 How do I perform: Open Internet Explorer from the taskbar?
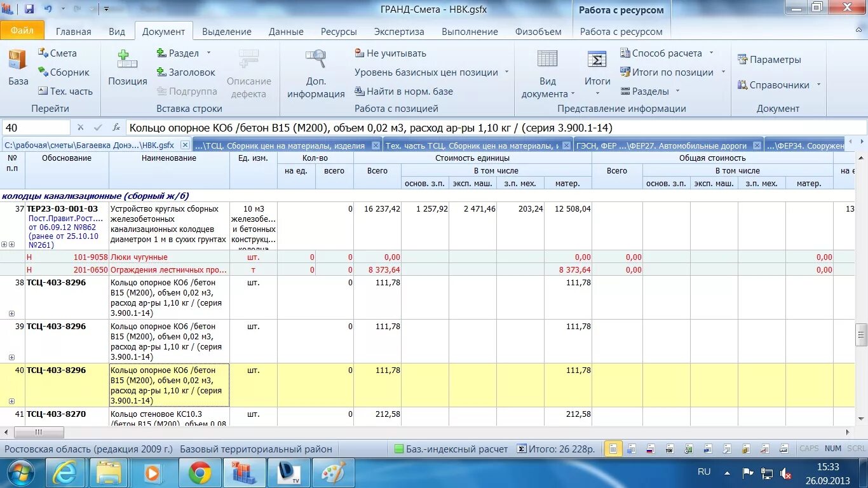[x=64, y=473]
